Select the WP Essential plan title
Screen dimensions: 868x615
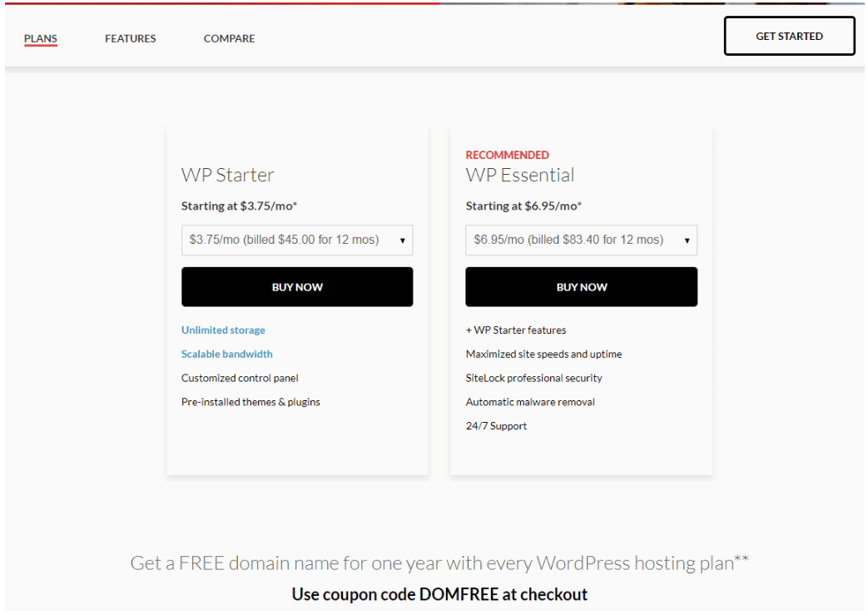pos(520,175)
